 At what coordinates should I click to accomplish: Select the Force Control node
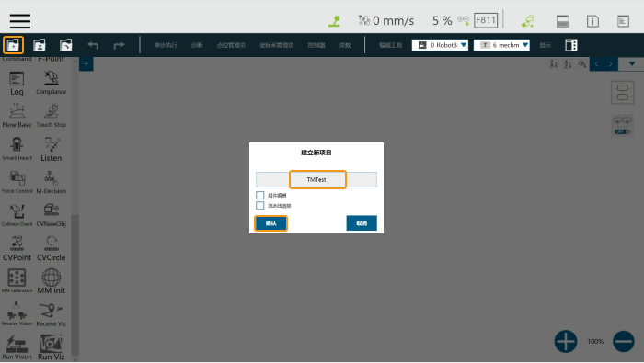click(17, 182)
